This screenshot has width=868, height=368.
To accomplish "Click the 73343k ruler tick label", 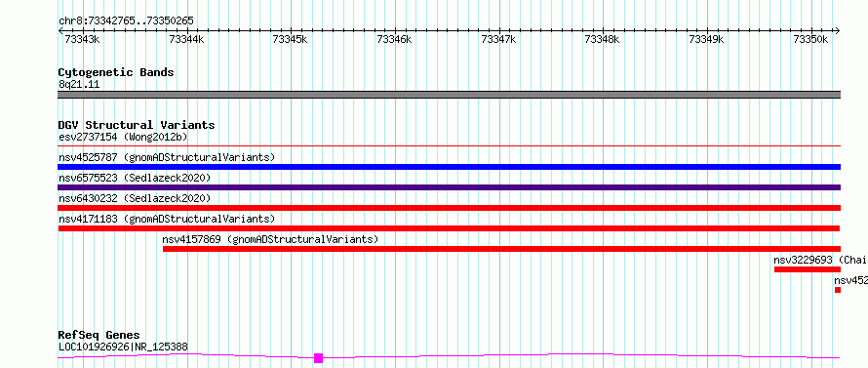I will (x=83, y=39).
